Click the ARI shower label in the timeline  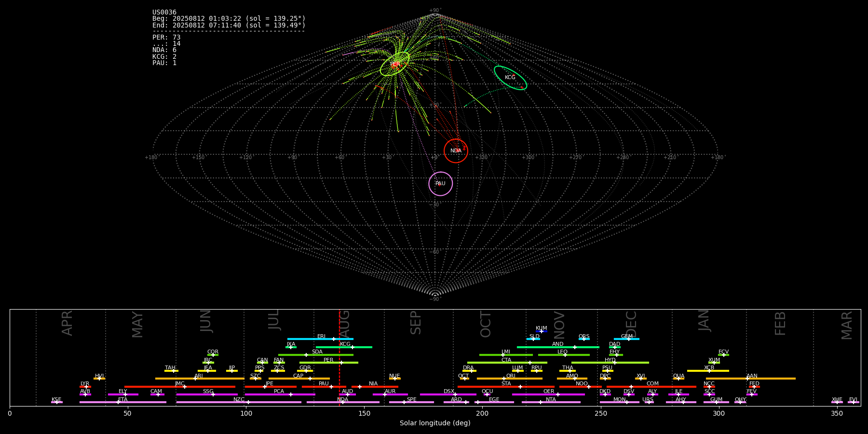[198, 376]
